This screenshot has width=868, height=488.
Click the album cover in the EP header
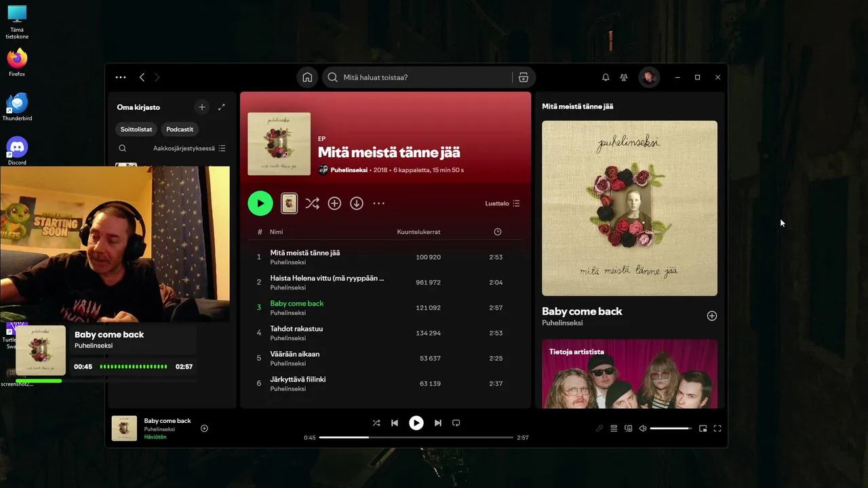[279, 144]
